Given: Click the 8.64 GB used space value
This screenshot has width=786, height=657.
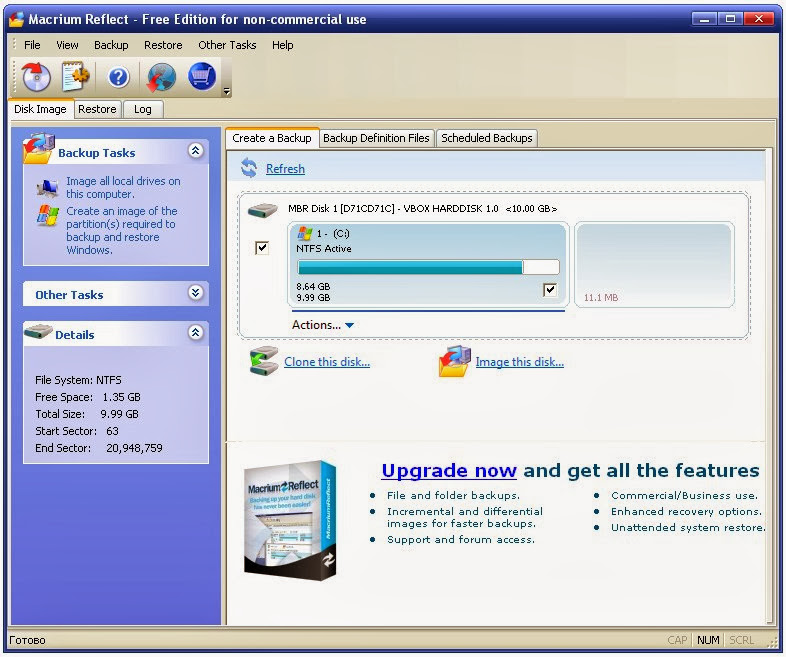Looking at the screenshot, I should [313, 286].
